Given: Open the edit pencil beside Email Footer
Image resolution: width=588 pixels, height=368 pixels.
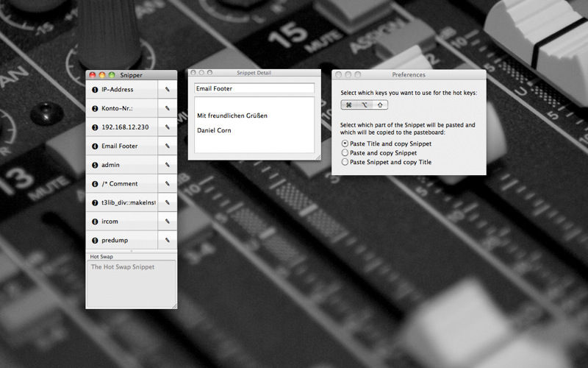Looking at the screenshot, I should [168, 146].
